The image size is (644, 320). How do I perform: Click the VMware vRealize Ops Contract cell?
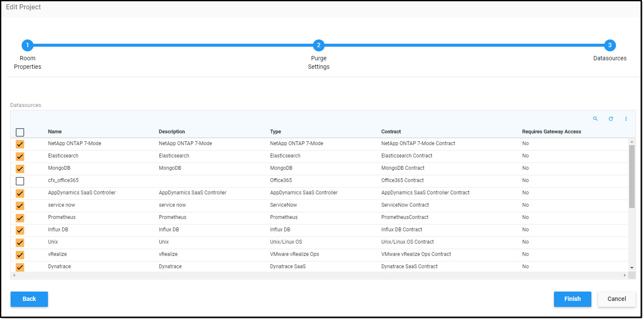click(416, 254)
